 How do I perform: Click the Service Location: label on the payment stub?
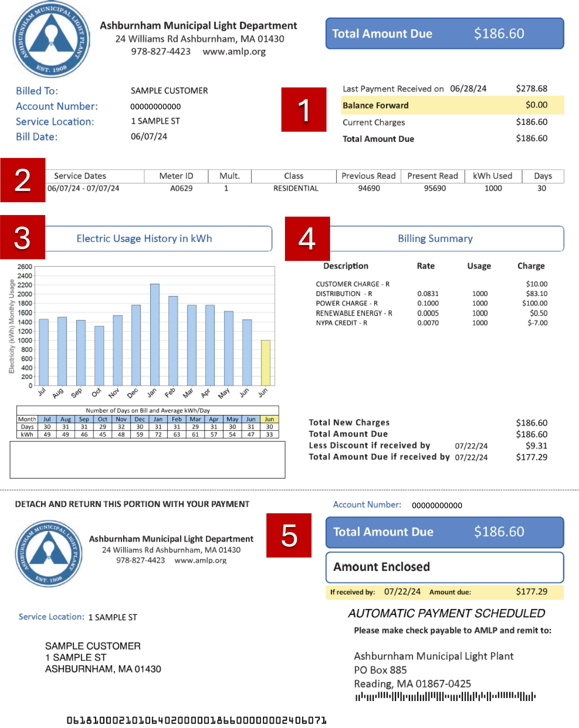click(51, 617)
